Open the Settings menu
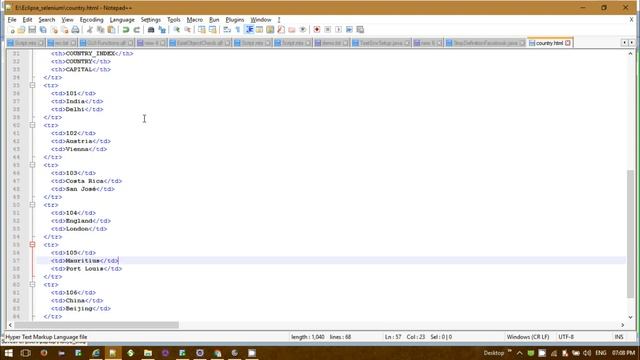The height and width of the screenshot is (360, 640). pyautogui.click(x=151, y=20)
